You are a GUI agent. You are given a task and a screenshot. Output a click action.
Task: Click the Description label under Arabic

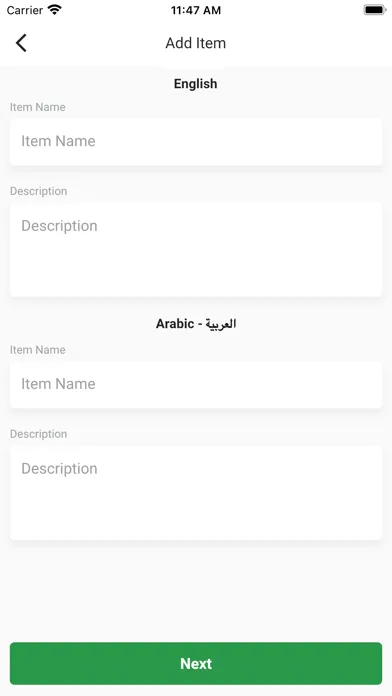pos(39,434)
